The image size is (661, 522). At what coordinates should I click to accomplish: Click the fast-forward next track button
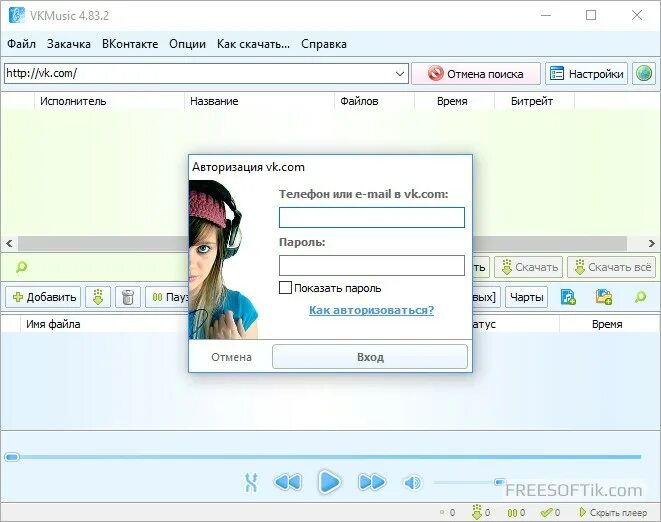[x=371, y=482]
